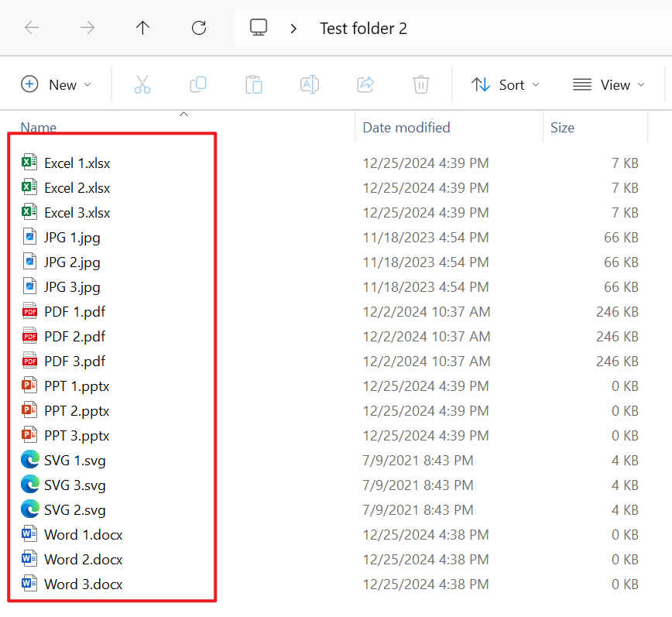
Task: Go up one folder level
Action: 142,29
